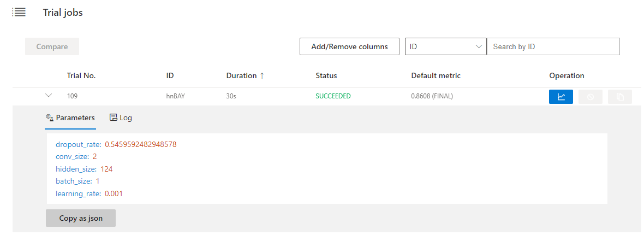The width and height of the screenshot is (644, 235).
Task: Open the ID search filter dropdown
Action: pyautogui.click(x=445, y=46)
